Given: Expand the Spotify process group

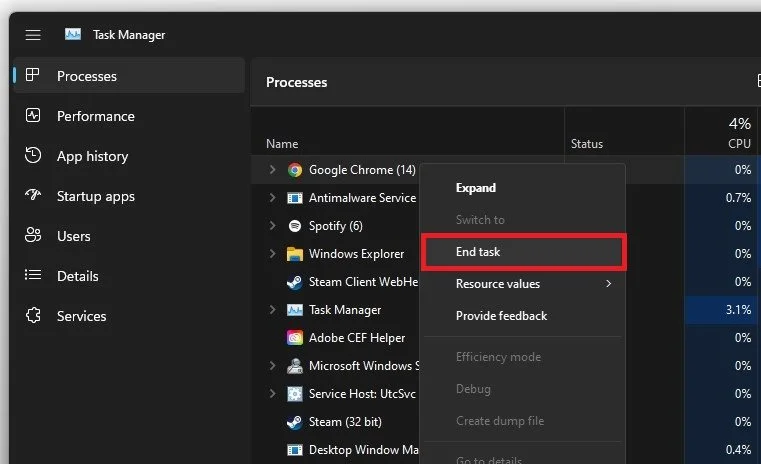Looking at the screenshot, I should pos(272,225).
